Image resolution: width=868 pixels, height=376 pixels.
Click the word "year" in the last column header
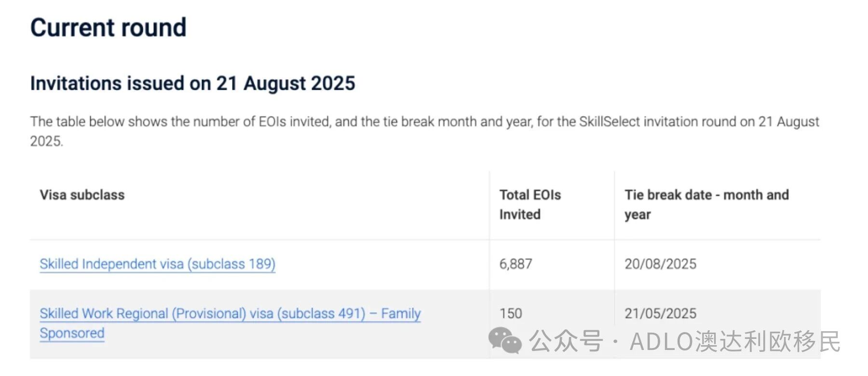pyautogui.click(x=637, y=215)
